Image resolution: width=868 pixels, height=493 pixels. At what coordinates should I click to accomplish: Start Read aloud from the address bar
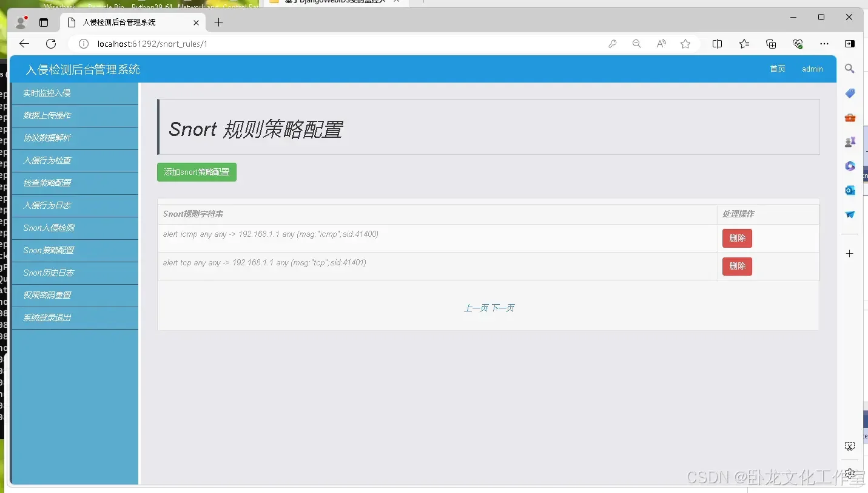tap(661, 44)
